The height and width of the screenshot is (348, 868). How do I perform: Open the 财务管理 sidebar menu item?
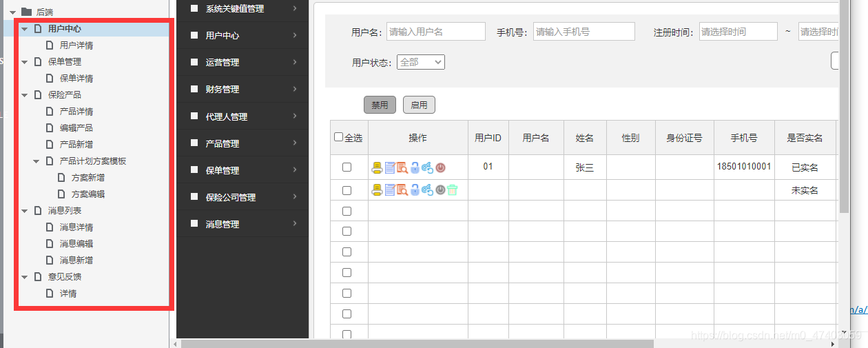242,89
